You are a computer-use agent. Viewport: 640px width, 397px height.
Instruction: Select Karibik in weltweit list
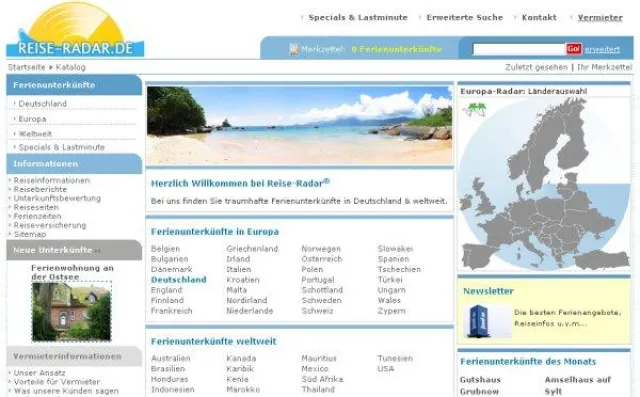coord(240,368)
